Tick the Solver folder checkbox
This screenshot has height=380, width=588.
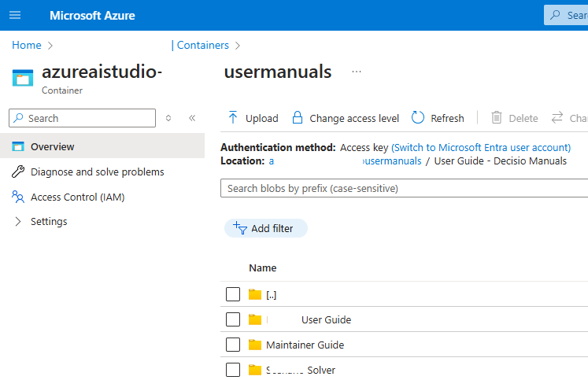tap(233, 370)
